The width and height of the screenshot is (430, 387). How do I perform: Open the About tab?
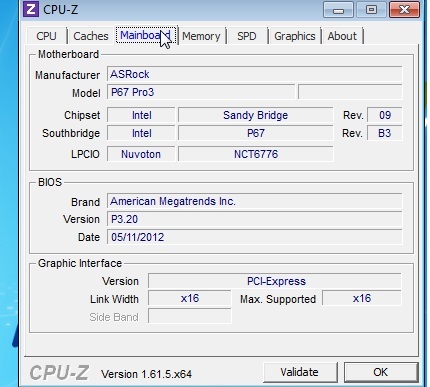point(342,36)
